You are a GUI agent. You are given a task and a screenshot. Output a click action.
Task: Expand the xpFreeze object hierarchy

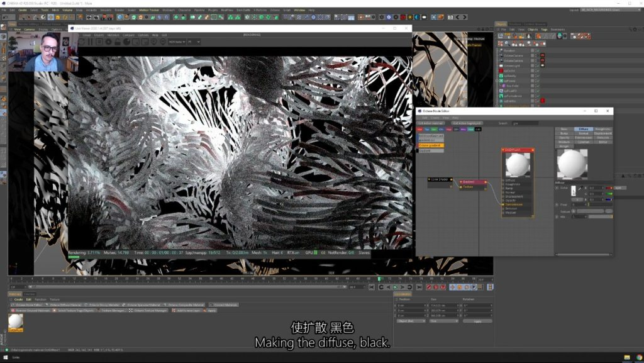[498, 81]
